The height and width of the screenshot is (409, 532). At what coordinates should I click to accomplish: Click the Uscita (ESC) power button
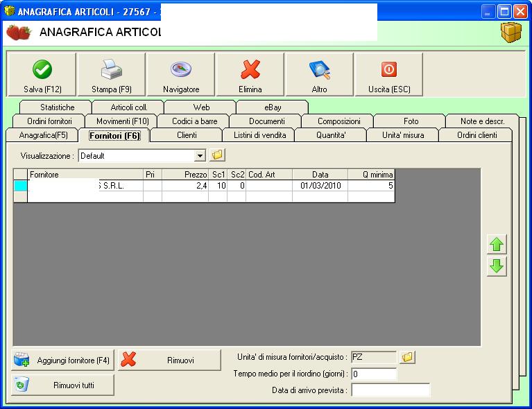point(389,75)
